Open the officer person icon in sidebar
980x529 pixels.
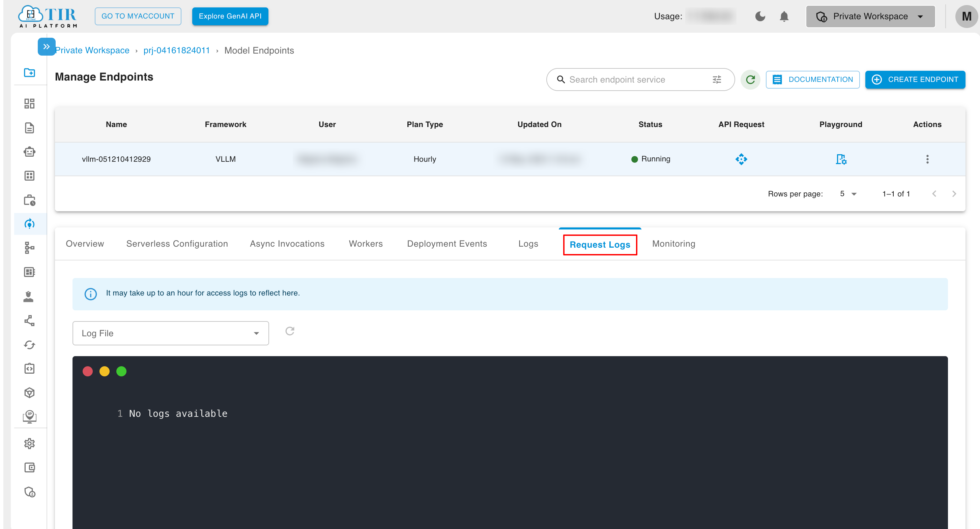click(29, 297)
